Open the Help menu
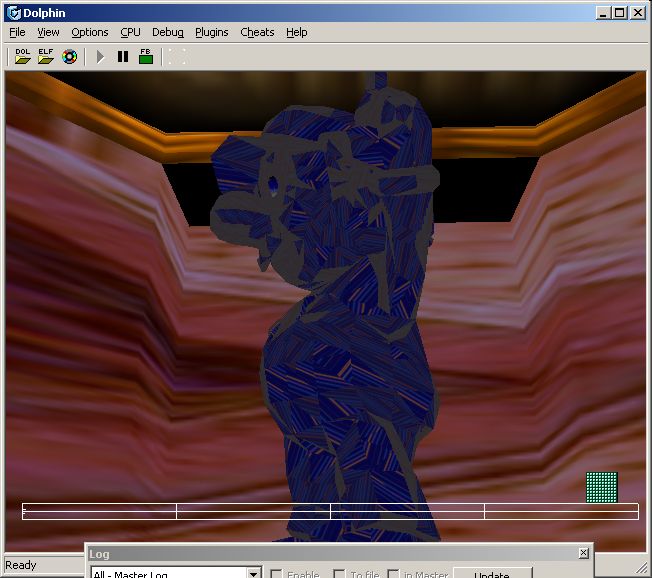The height and width of the screenshot is (578, 652). pos(296,32)
